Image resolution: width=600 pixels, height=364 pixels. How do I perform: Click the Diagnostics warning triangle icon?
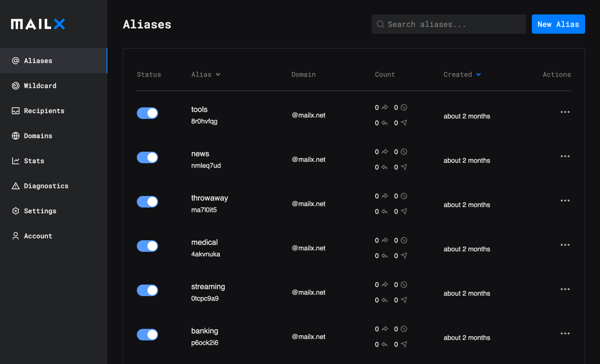15,186
